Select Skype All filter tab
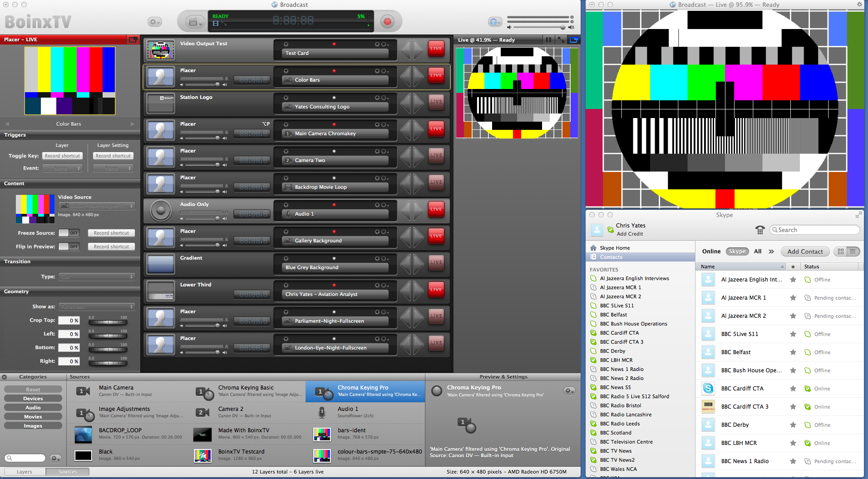 [x=758, y=252]
